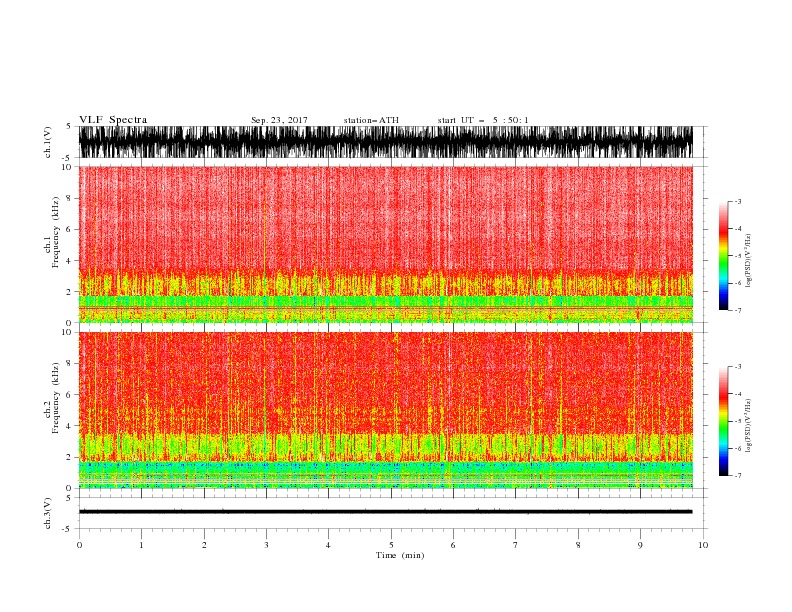The width and height of the screenshot is (792, 612).
Task: Click the upper color scale bar
Action: pos(723,255)
